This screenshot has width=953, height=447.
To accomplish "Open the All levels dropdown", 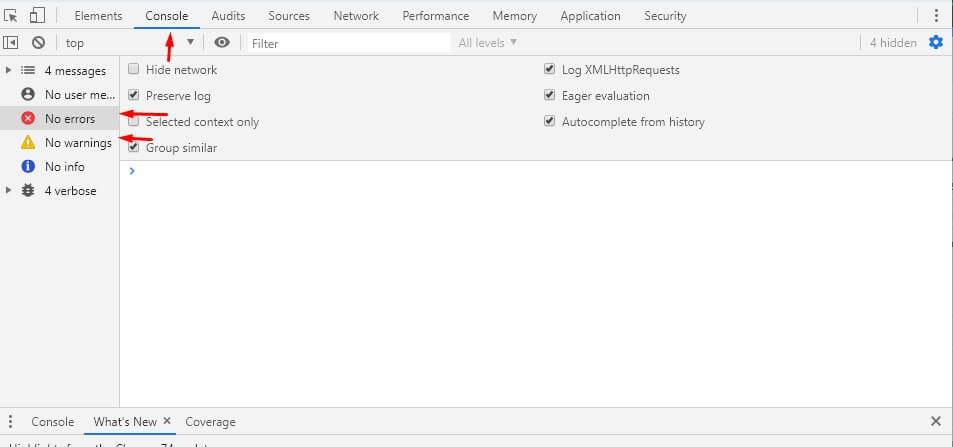I will click(x=488, y=43).
